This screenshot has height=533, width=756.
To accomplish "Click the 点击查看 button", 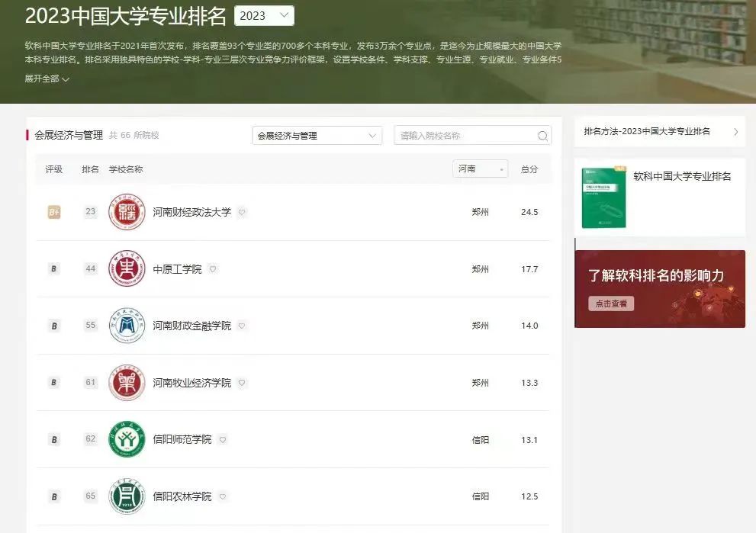I will (611, 303).
